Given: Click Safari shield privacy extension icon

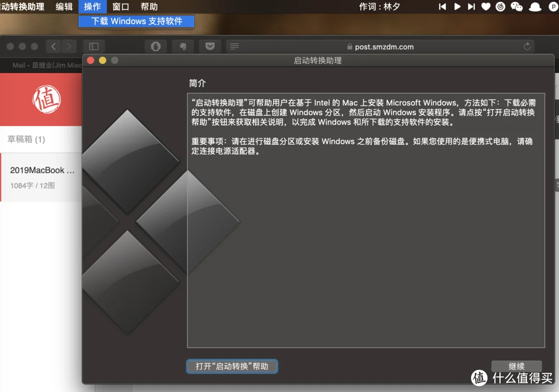Looking at the screenshot, I should coord(156,47).
